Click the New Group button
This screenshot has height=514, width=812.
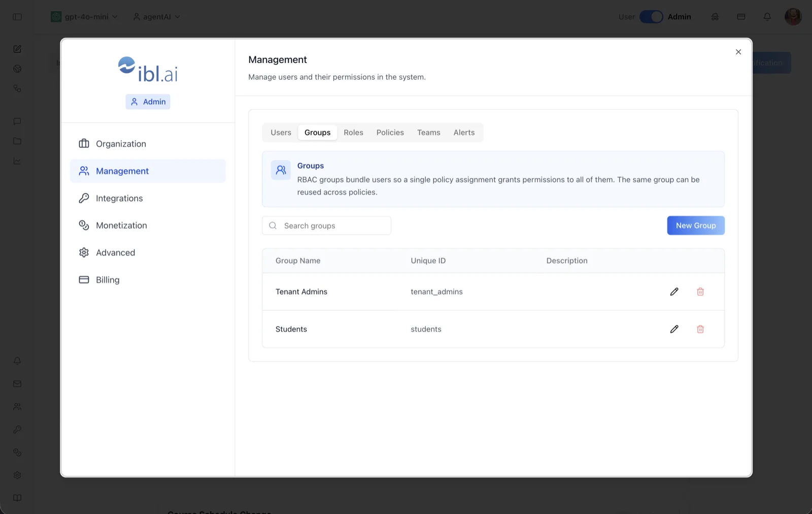click(696, 226)
